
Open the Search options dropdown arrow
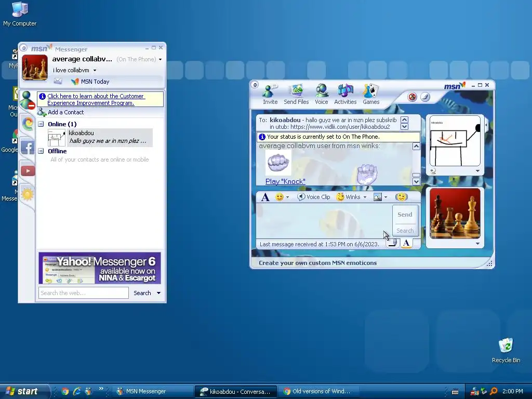click(158, 293)
